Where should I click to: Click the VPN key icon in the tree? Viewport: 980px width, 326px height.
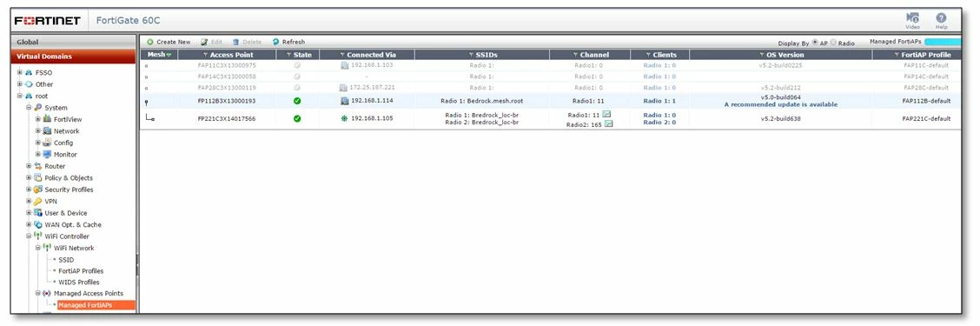tap(37, 202)
